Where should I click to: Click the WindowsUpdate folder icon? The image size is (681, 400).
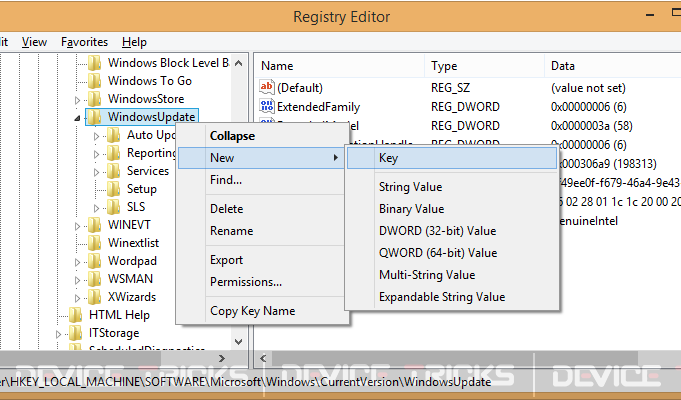[95, 117]
